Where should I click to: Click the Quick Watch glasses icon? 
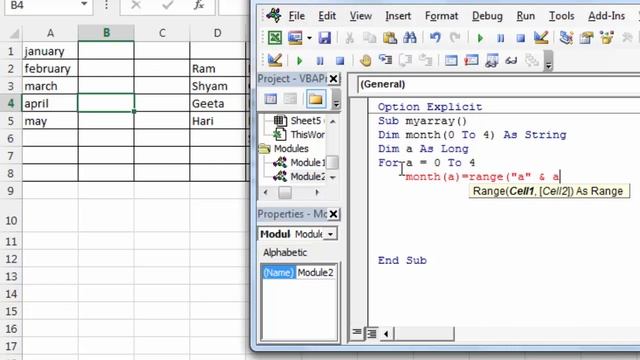(x=511, y=61)
